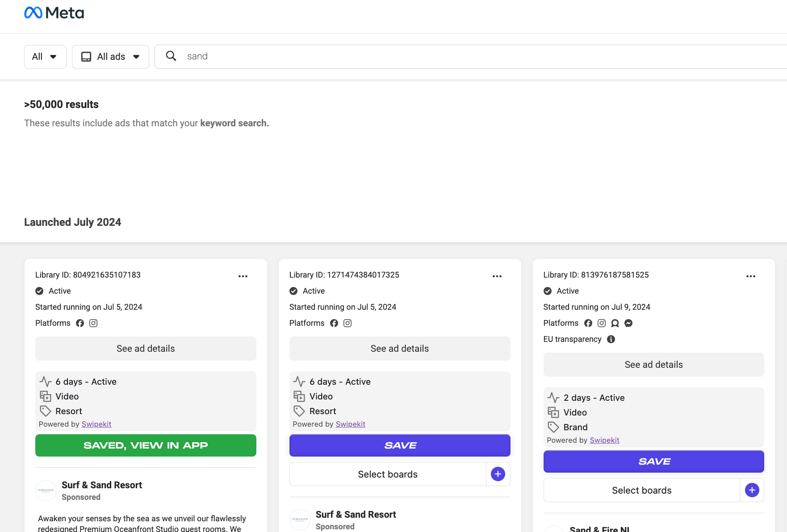Open the Swipekit link on the first ad
This screenshot has width=787, height=532.
(96, 424)
